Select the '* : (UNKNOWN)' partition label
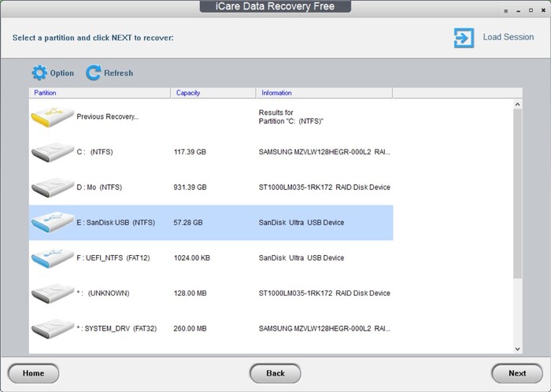The image size is (551, 392). 103,293
